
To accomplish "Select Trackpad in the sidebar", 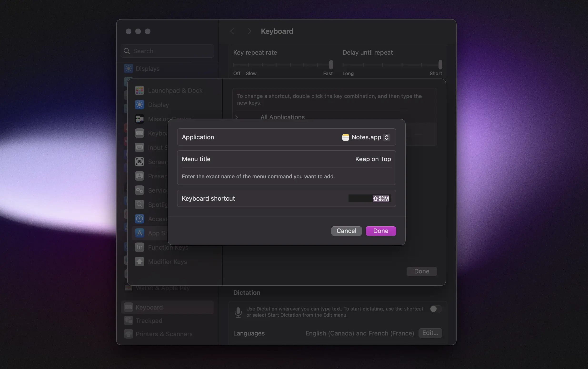I will coord(149,320).
